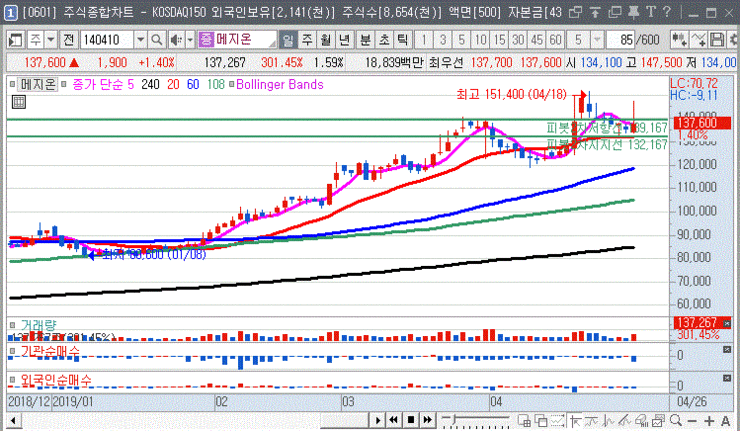This screenshot has height=431, width=740.
Task: Click the title bar cascade windows icon
Action: [614, 12]
